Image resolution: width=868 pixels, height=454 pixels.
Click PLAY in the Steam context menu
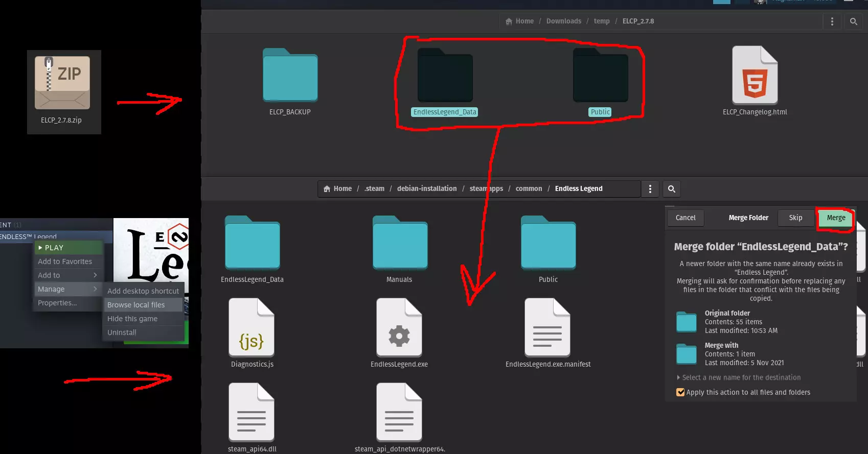69,248
